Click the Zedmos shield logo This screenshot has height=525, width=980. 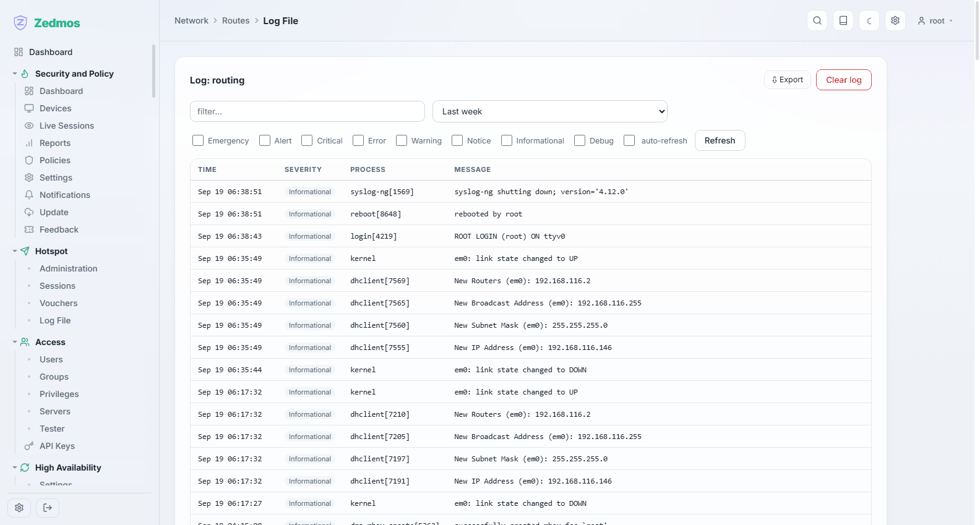[20, 23]
